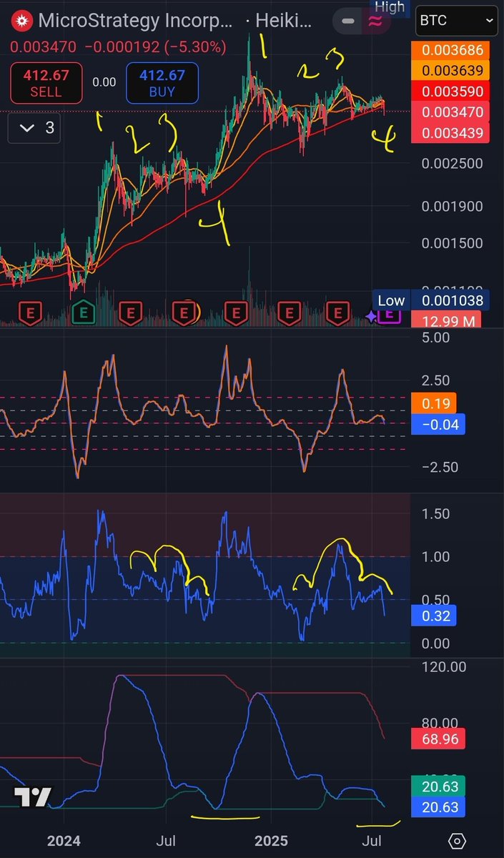Select the 0.003439 price label

[x=451, y=133]
